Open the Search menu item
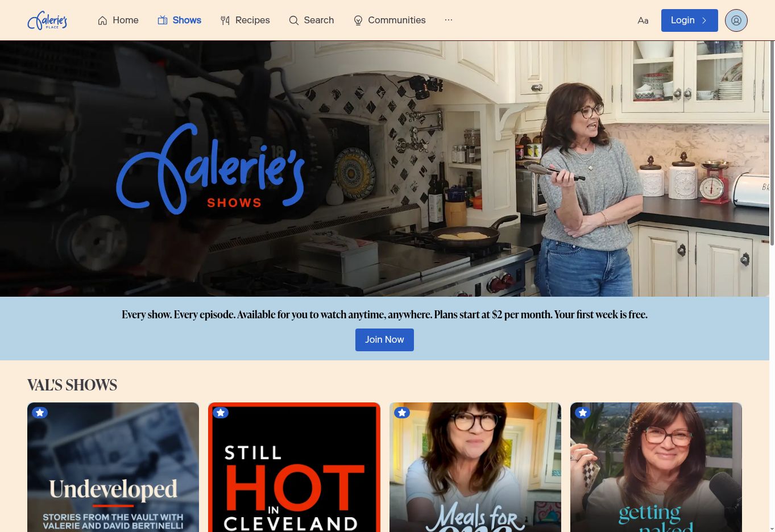The width and height of the screenshot is (775, 532). pyautogui.click(x=312, y=20)
